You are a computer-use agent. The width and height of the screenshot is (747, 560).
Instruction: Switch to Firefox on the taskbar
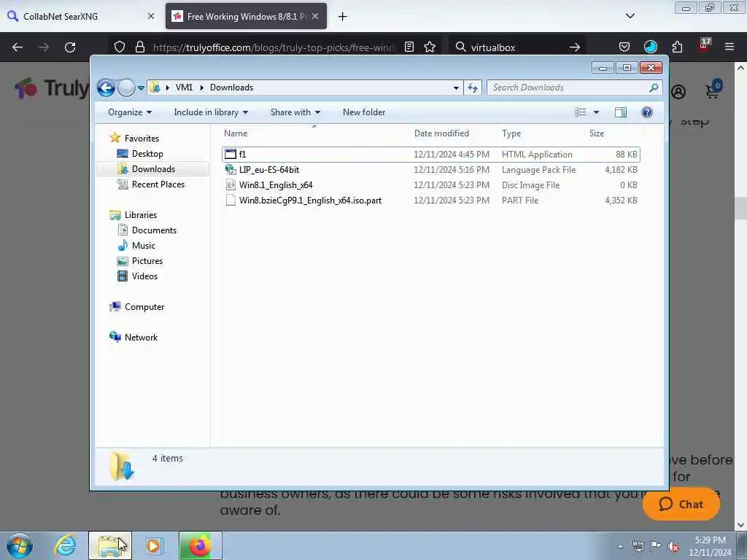(x=201, y=545)
